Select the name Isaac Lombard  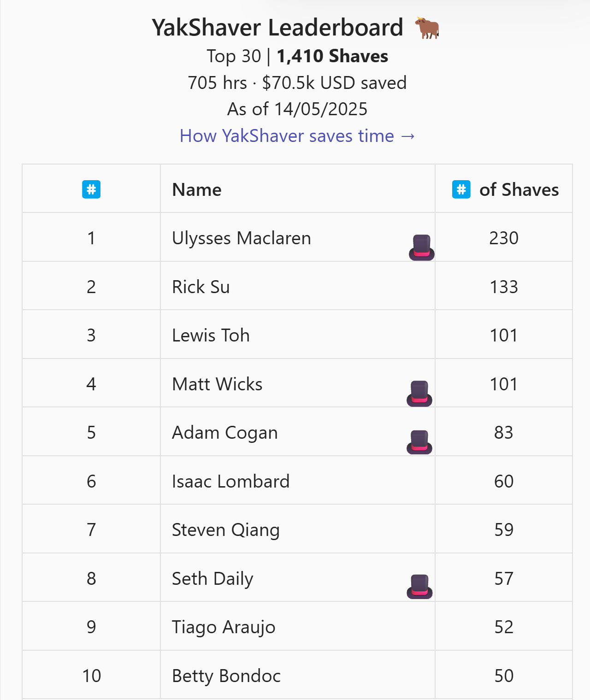(231, 482)
